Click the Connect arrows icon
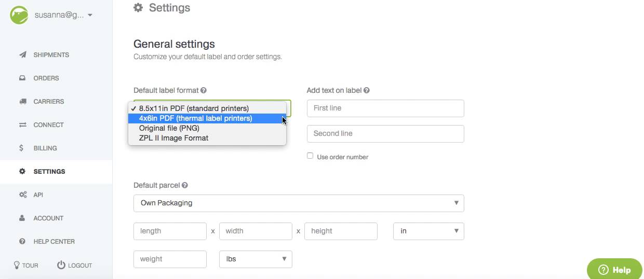 click(22, 124)
